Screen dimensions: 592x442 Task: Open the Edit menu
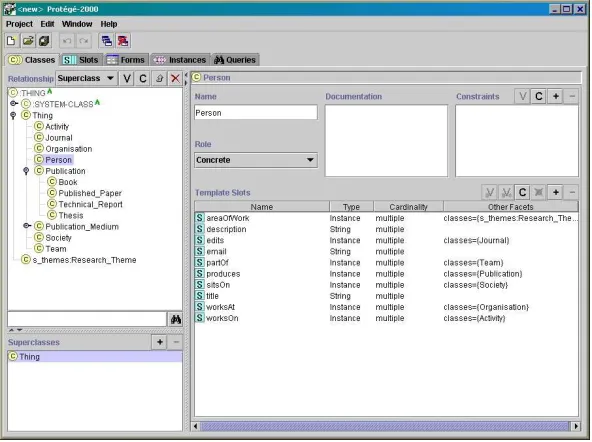coord(47,24)
